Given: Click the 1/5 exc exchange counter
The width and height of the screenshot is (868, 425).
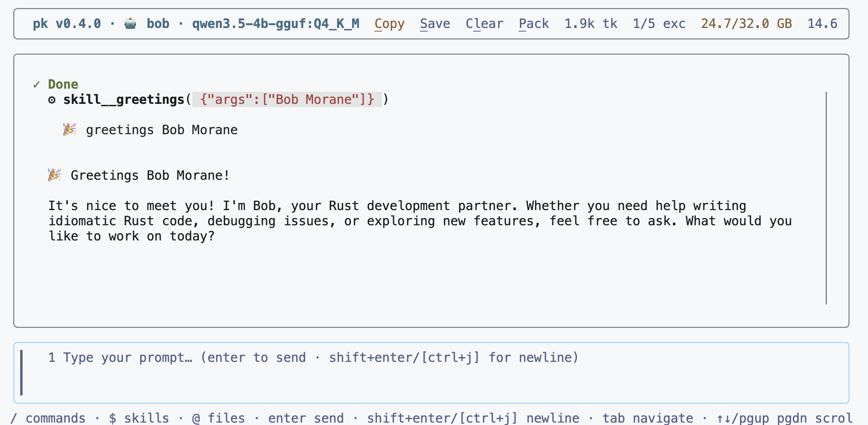Looking at the screenshot, I should click(659, 24).
